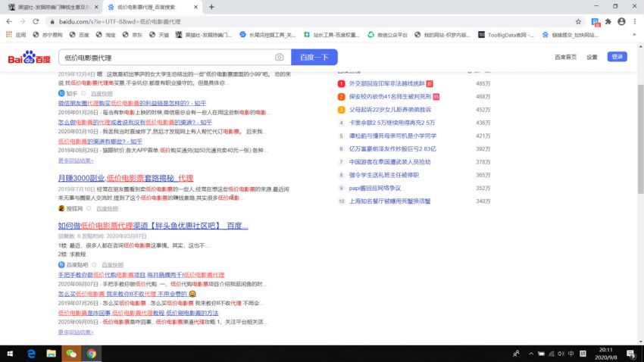Switch to the first 黑猫社 browser tab
The height and width of the screenshot is (362, 644).
pos(53,7)
